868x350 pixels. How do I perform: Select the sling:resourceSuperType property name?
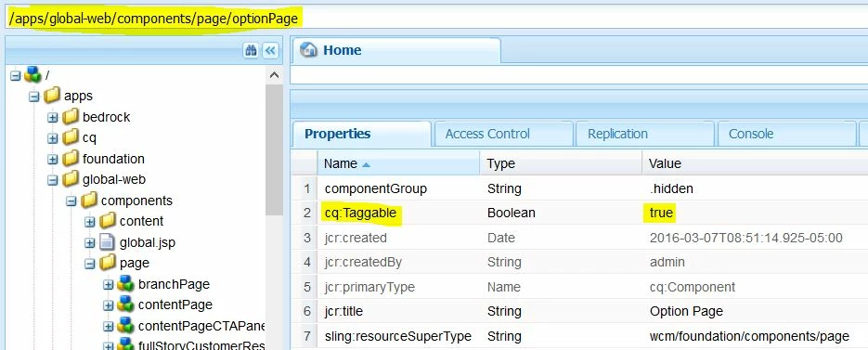pyautogui.click(x=398, y=336)
